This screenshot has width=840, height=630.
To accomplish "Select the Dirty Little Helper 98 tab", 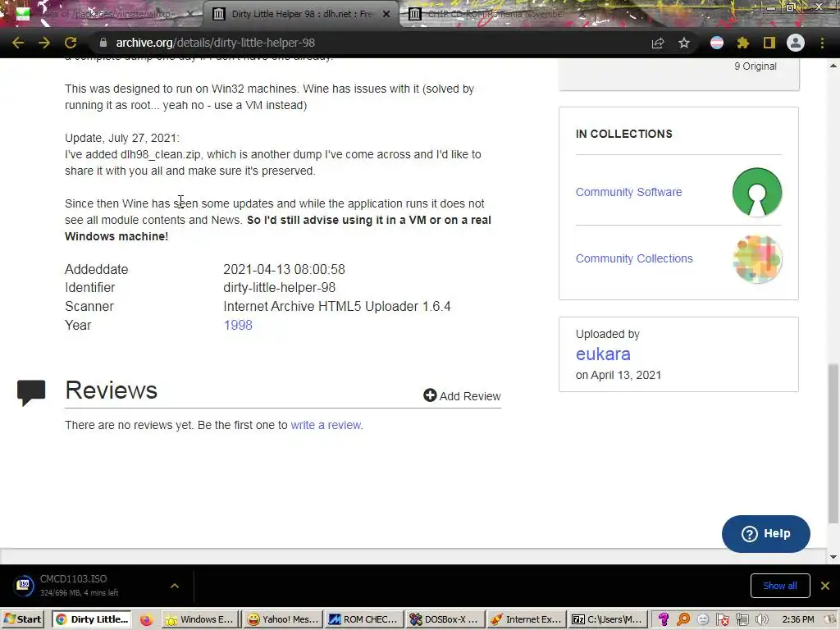I will [x=302, y=14].
